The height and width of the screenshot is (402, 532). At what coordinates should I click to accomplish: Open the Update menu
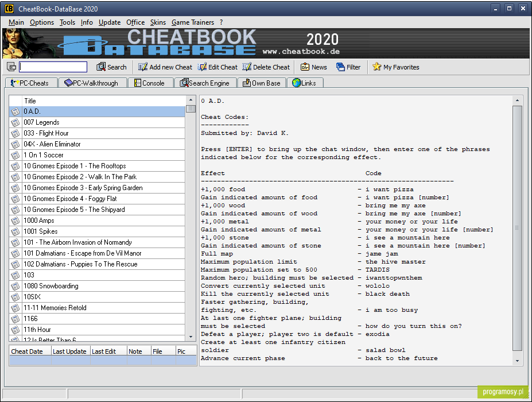tap(110, 22)
